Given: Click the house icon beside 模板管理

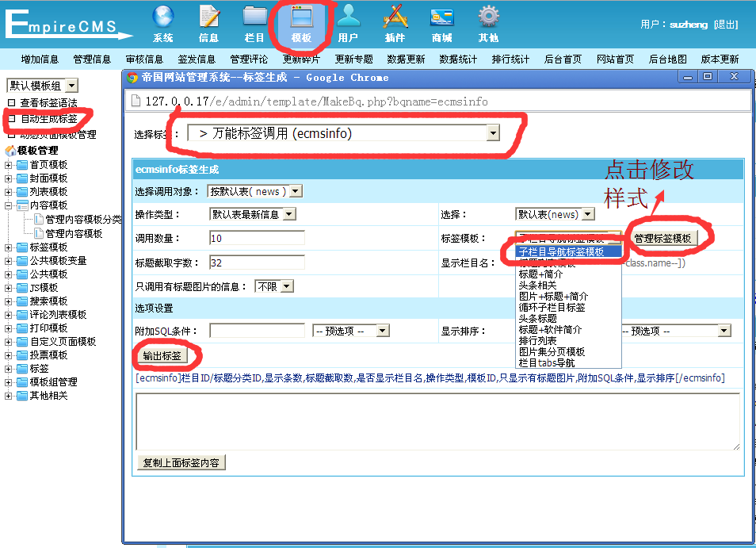Looking at the screenshot, I should [x=10, y=151].
